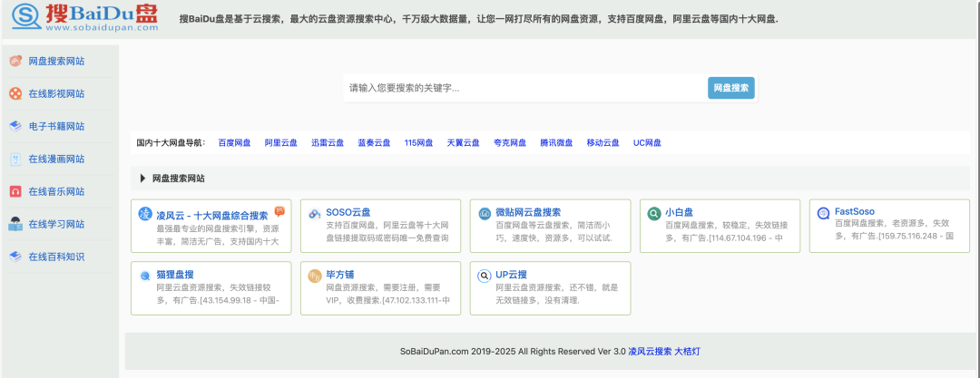Image resolution: width=980 pixels, height=378 pixels.
Task: Click the 在线学习网站 sidebar icon
Action: (15, 224)
